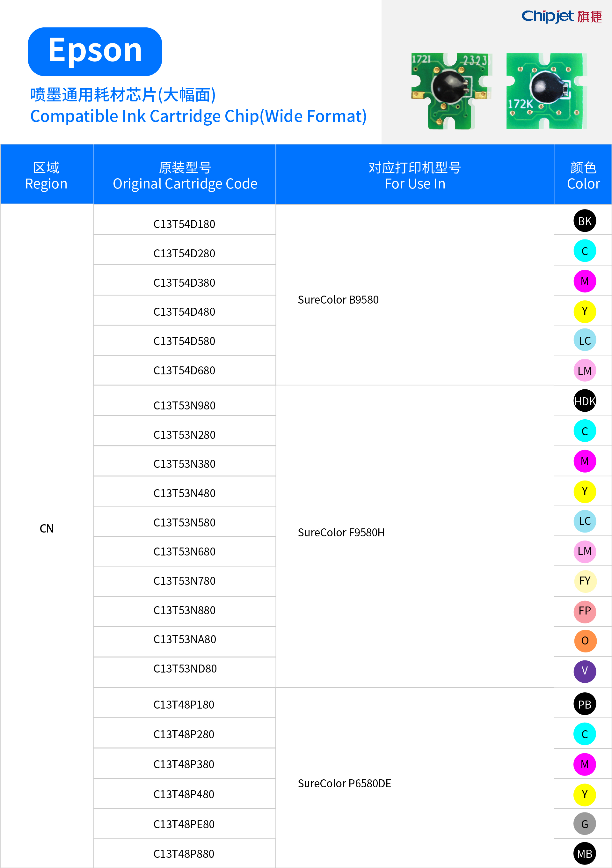The image size is (612, 868).
Task: Select cartridge code C13T53N680
Action: (184, 552)
